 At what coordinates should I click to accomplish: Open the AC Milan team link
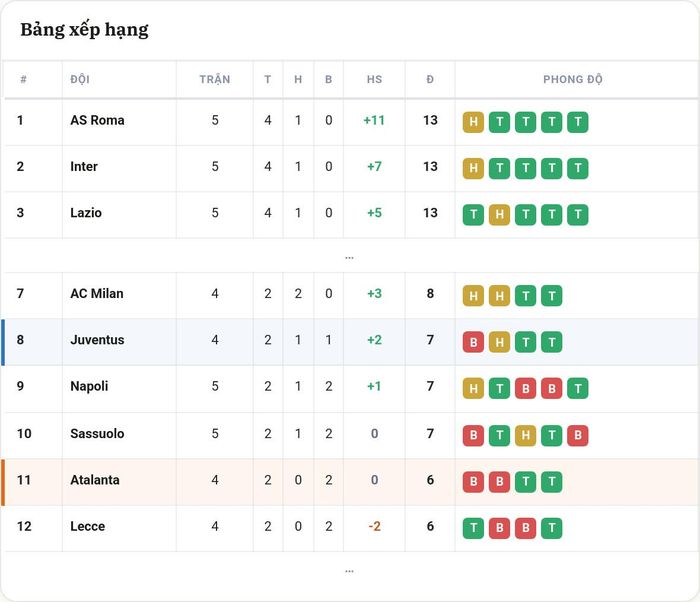(97, 293)
